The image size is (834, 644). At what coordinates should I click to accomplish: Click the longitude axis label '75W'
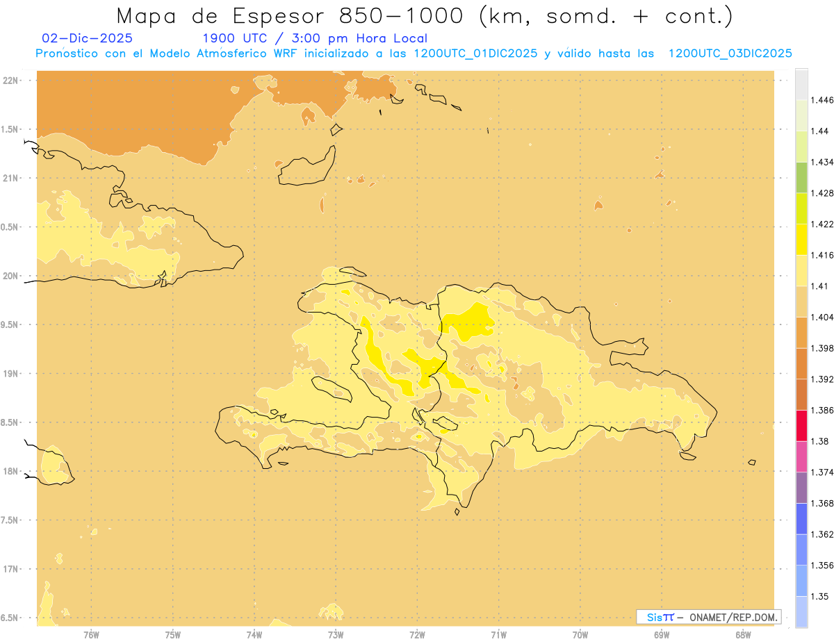173,635
